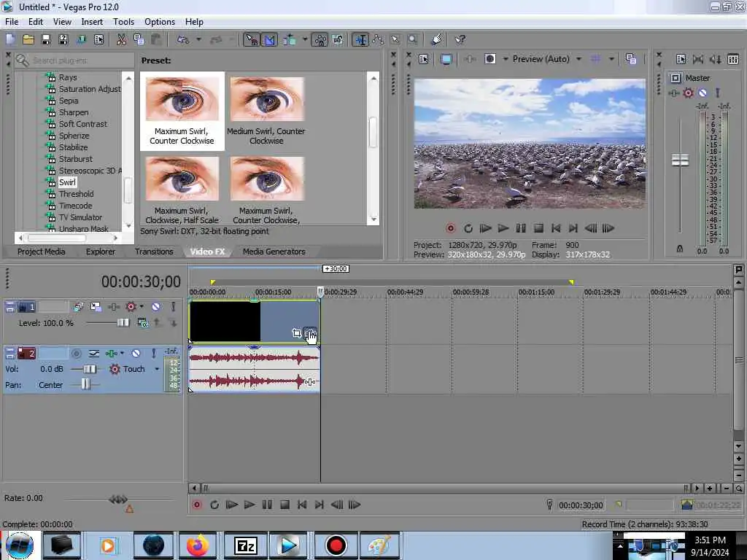The image size is (747, 560).
Task: Click the Undo arrow icon
Action: pyautogui.click(x=183, y=40)
